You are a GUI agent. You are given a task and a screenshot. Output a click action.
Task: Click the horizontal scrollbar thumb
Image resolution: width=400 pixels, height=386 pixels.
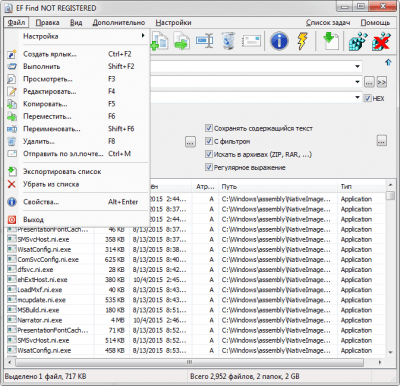(189, 362)
